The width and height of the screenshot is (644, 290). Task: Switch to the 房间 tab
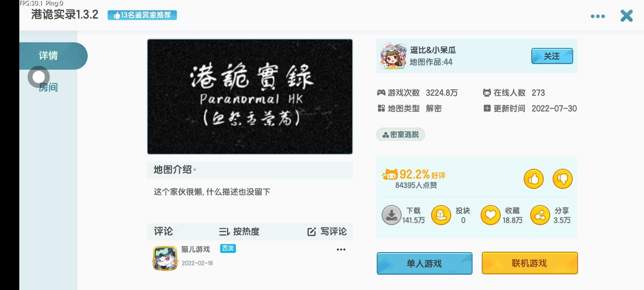(x=48, y=87)
